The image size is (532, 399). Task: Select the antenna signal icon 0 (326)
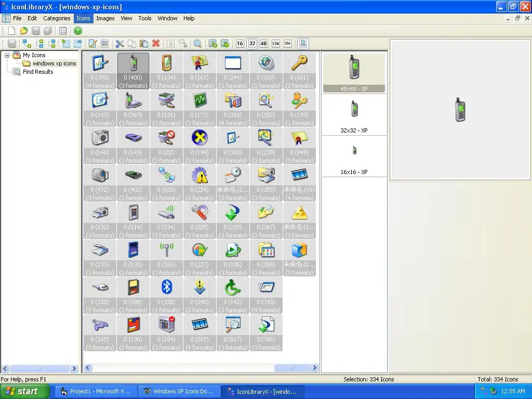[166, 258]
